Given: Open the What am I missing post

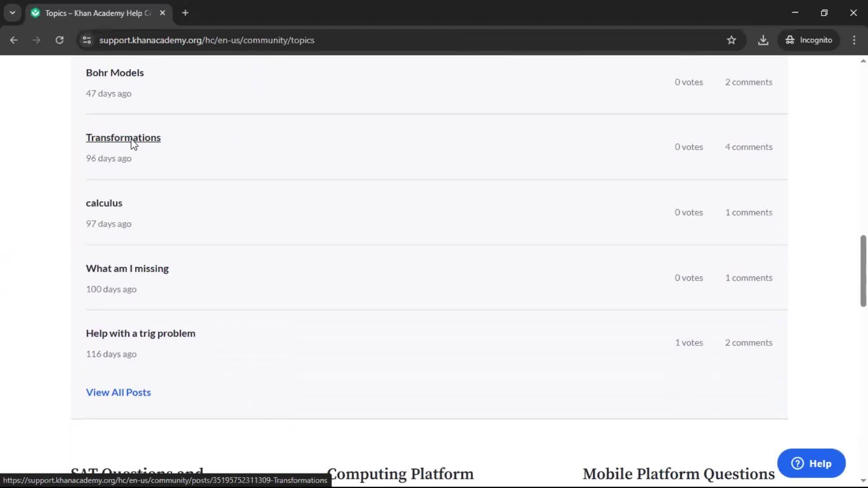Looking at the screenshot, I should tap(127, 269).
